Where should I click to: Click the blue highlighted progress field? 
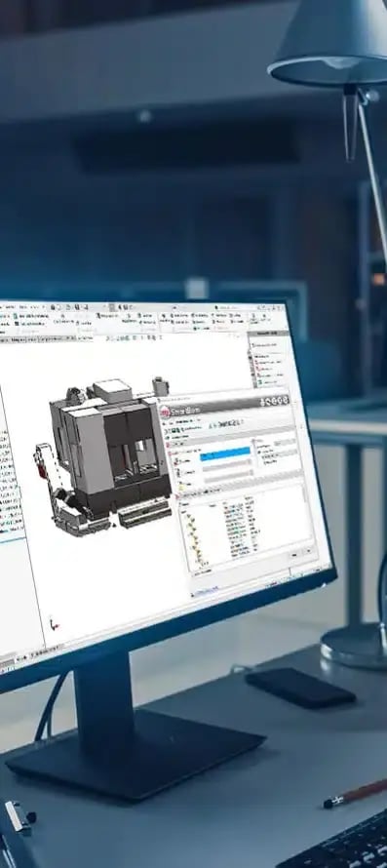pos(225,454)
